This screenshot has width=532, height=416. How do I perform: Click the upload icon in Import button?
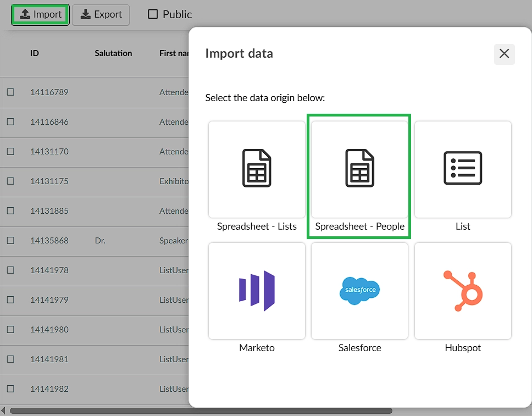coord(25,14)
